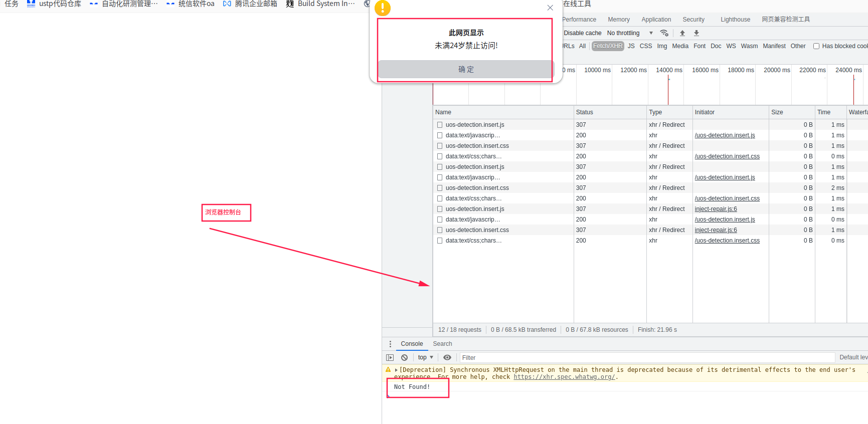Switch to the Lighthouse tab
This screenshot has height=424, width=868.
735,20
